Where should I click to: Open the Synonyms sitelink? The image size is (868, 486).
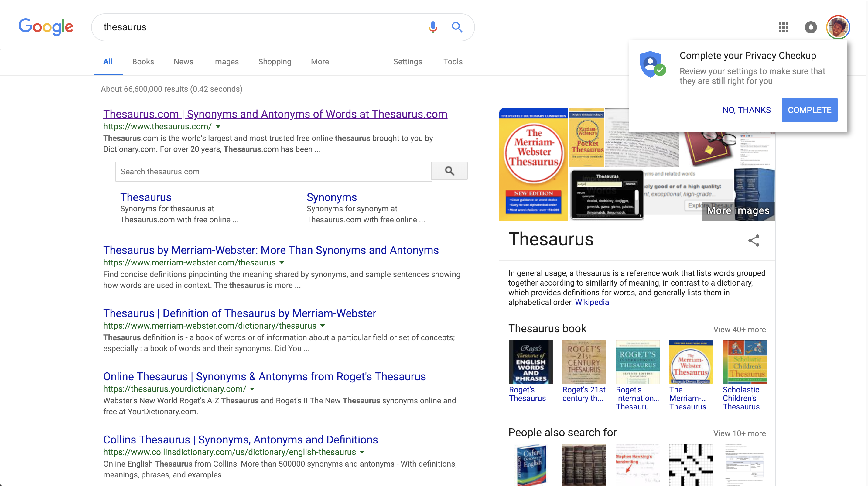click(332, 197)
